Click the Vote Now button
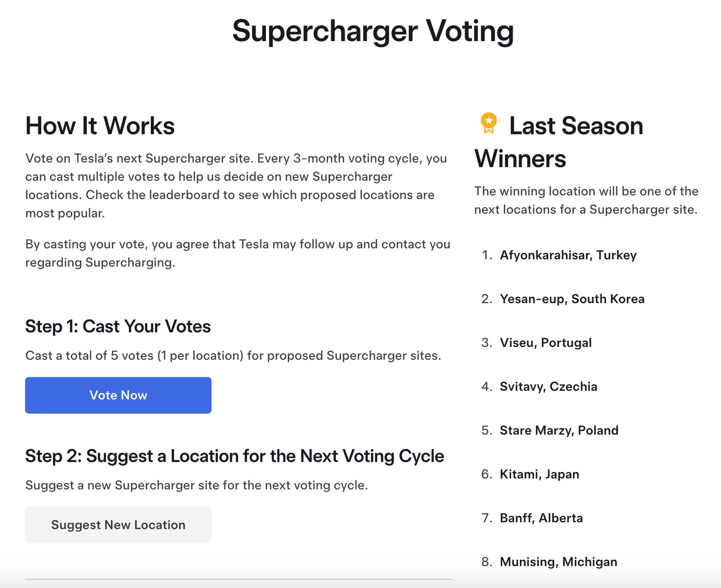The image size is (721, 588). [x=118, y=395]
